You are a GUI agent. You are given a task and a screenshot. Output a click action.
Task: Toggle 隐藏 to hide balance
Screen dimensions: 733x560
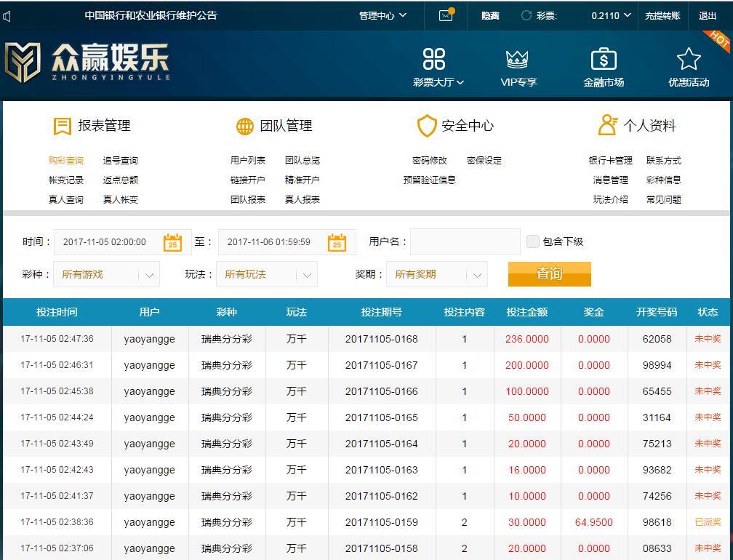[490, 15]
